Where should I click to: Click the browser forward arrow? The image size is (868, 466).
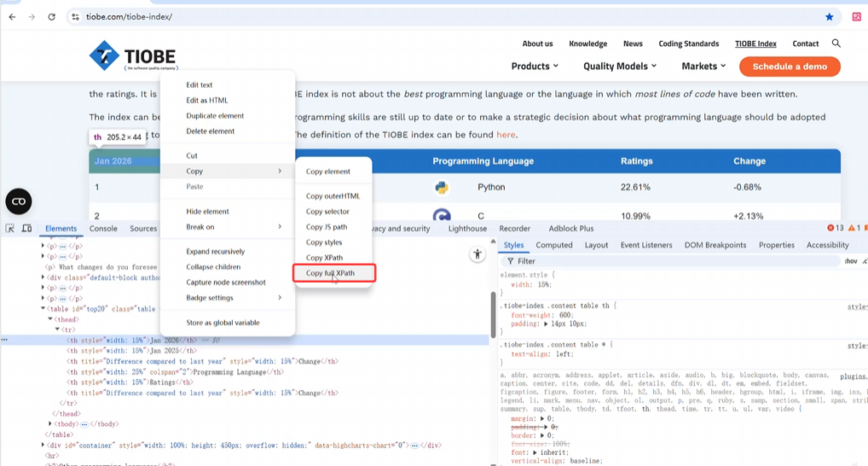tap(32, 16)
